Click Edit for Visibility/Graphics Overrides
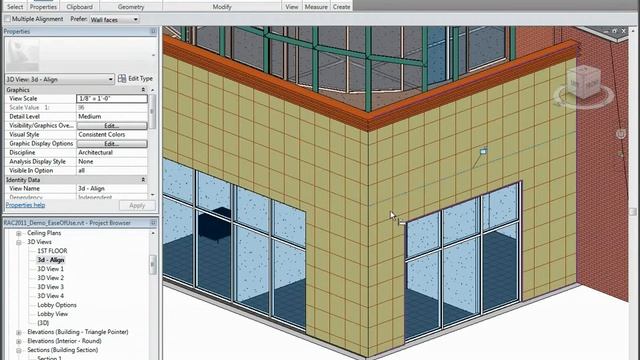This screenshot has width=640, height=360. tap(112, 126)
